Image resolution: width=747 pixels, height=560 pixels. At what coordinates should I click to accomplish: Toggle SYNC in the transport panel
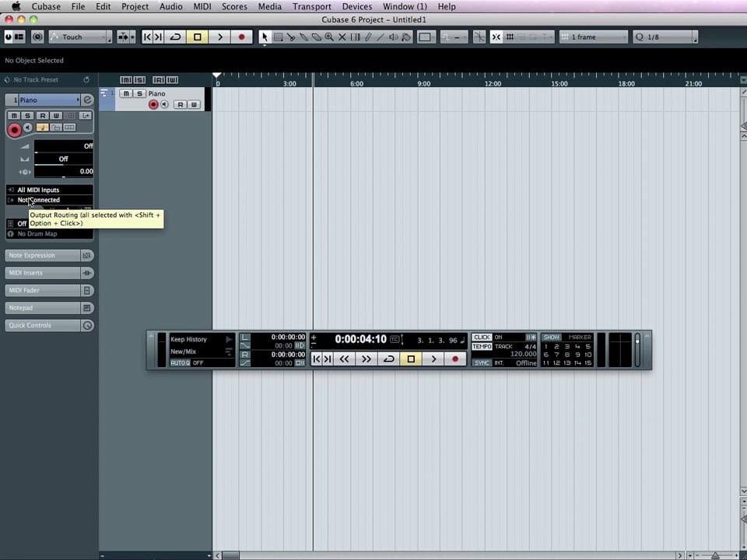(482, 363)
